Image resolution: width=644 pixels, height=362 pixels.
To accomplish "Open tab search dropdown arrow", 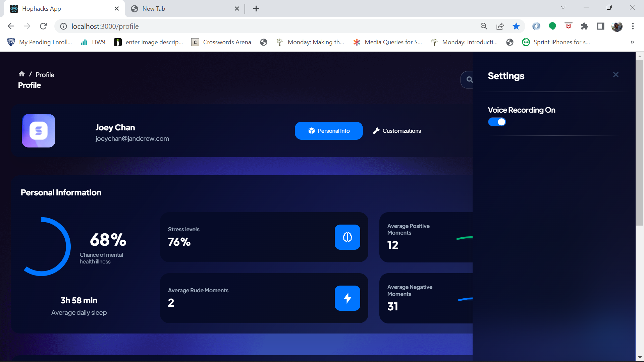I will click(563, 7).
